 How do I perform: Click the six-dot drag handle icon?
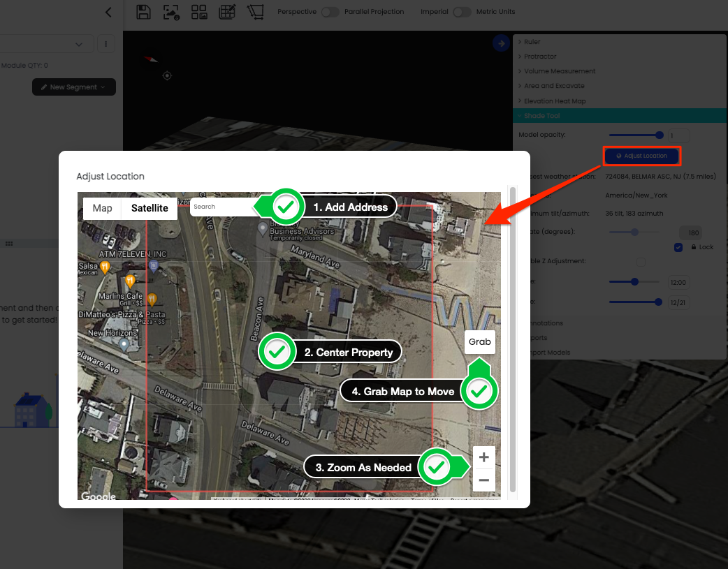coord(9,244)
